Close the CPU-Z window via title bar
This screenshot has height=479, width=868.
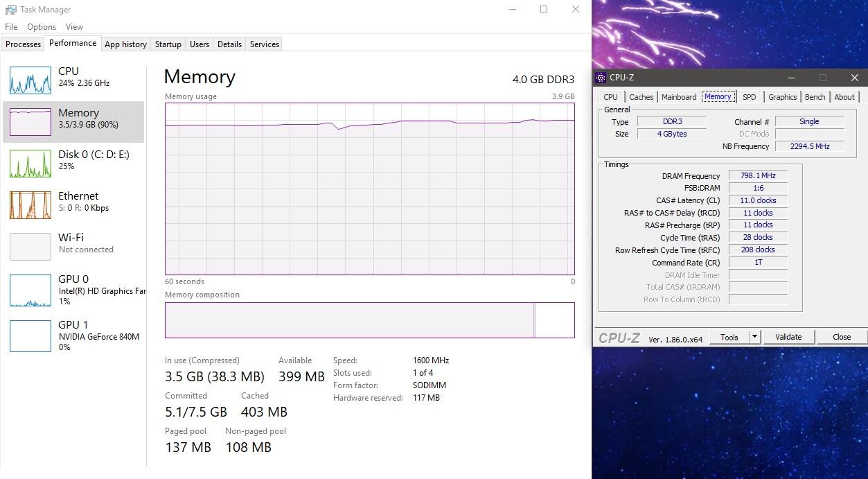point(854,78)
